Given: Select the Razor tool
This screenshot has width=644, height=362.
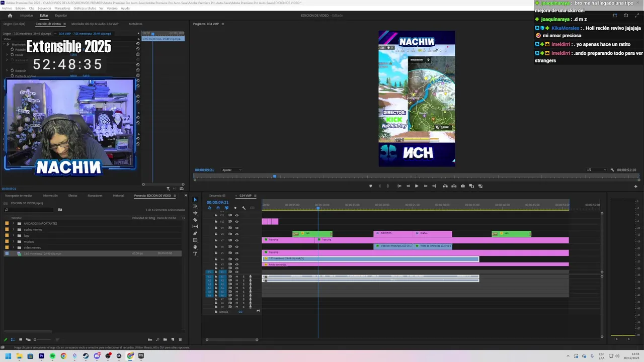Looking at the screenshot, I should pos(195,220).
